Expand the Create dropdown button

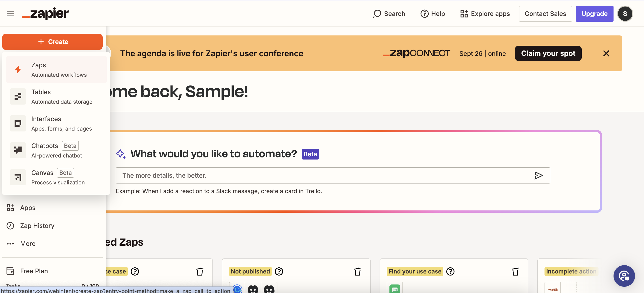point(52,42)
